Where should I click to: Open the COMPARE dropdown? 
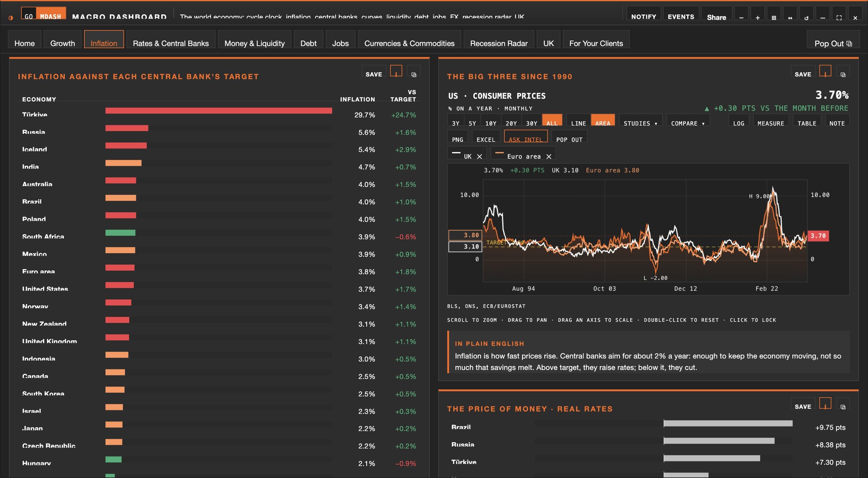click(x=688, y=120)
